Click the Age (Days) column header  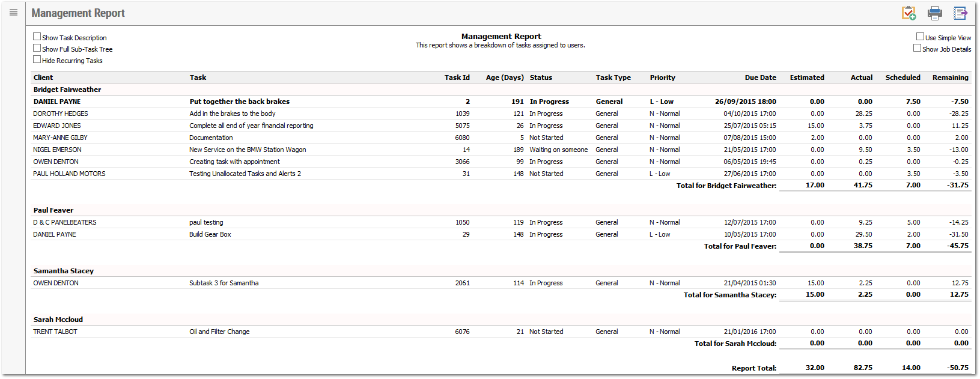pyautogui.click(x=505, y=77)
